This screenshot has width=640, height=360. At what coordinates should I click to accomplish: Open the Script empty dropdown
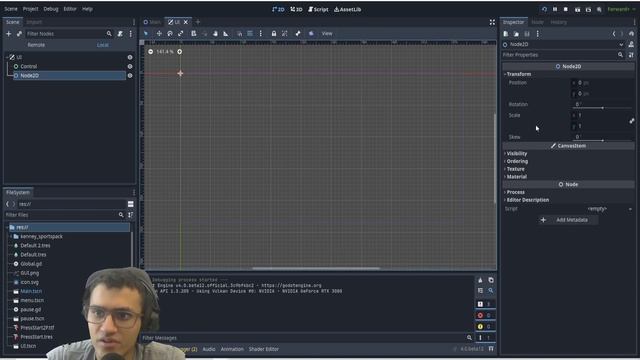pyautogui.click(x=603, y=209)
